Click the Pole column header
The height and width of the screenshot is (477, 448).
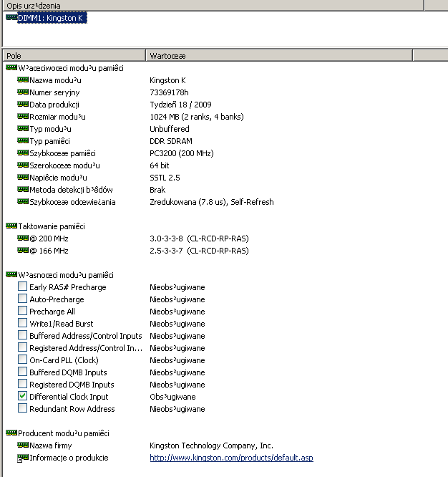(74, 56)
